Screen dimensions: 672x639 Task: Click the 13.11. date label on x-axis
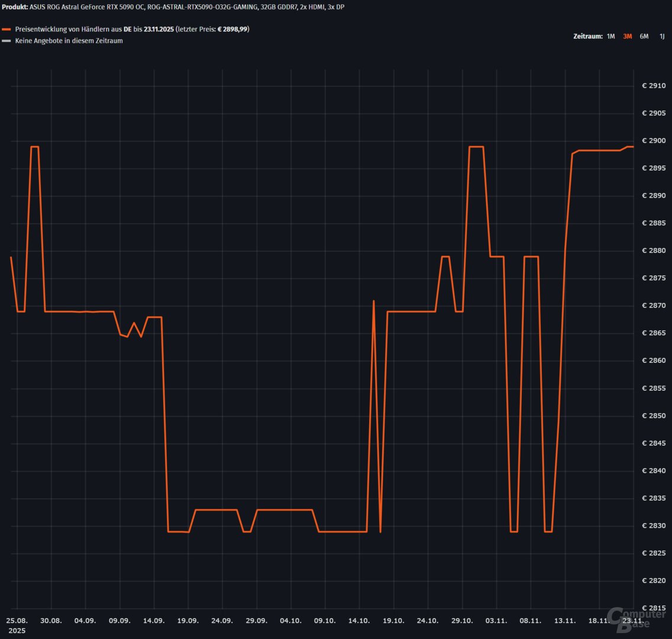tap(565, 621)
